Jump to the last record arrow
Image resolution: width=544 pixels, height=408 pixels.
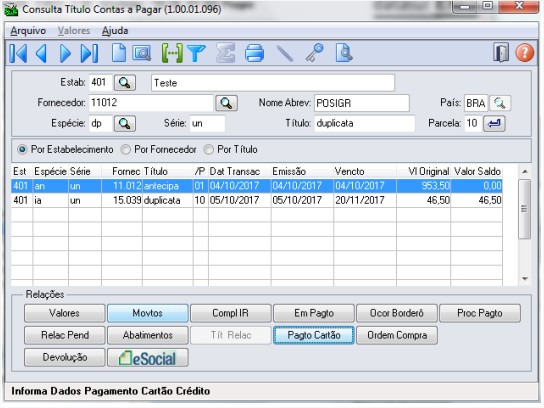[89, 53]
